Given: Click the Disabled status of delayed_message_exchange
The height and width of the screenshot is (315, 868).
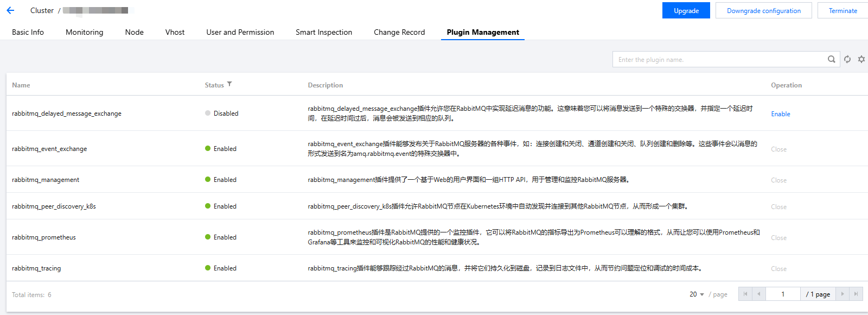Looking at the screenshot, I should 222,114.
